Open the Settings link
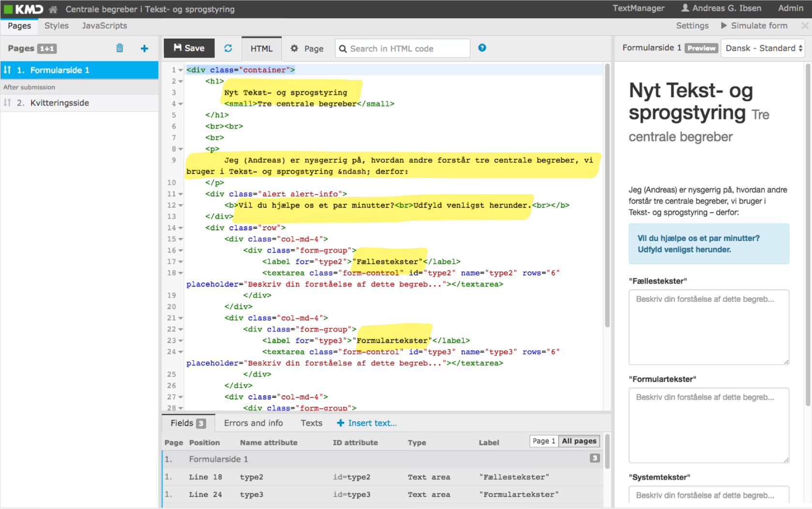The height and width of the screenshot is (509, 812). click(x=692, y=25)
